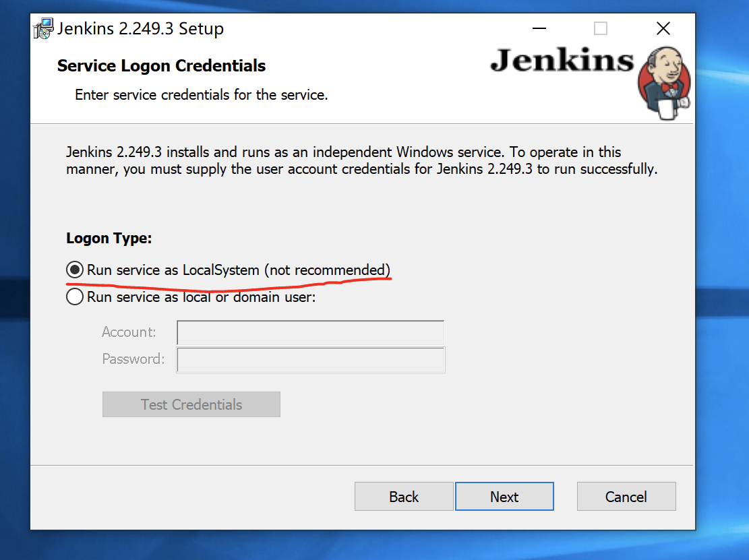Click the Jenkins installer icon in title bar

(x=43, y=29)
